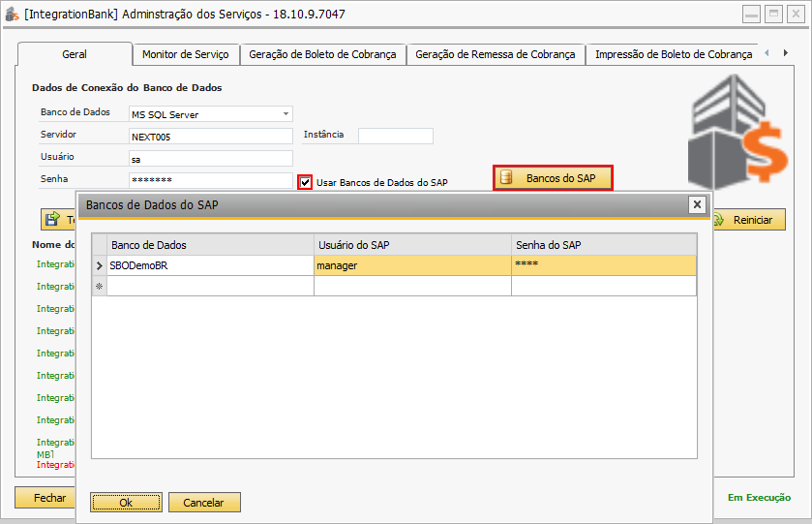Click the MBI service label text

(x=45, y=454)
